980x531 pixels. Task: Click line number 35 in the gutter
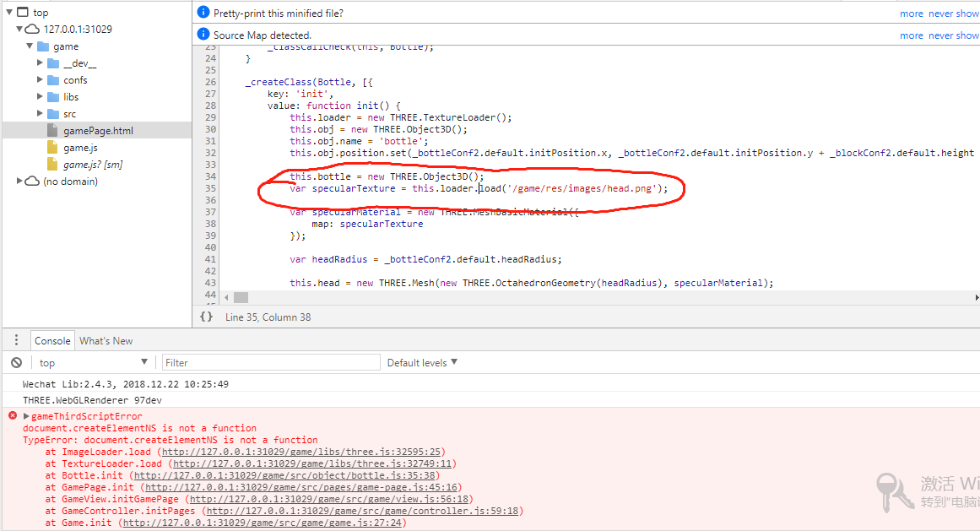point(210,188)
